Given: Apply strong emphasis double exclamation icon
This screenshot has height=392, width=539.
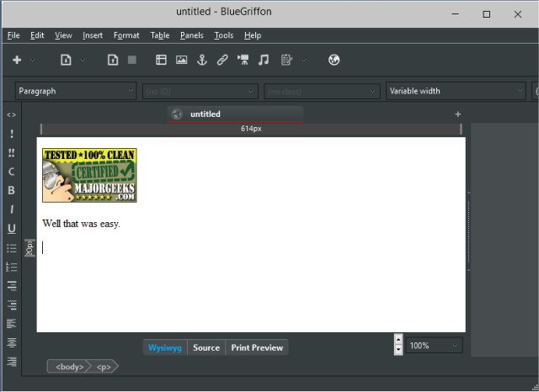Looking at the screenshot, I should [11, 153].
